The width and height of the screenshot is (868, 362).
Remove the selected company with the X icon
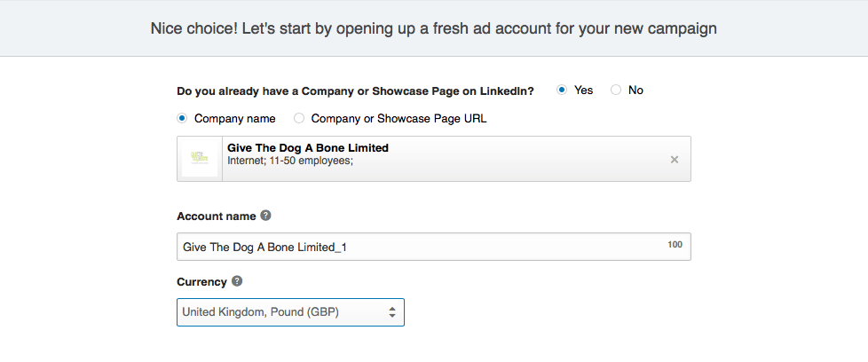click(675, 160)
